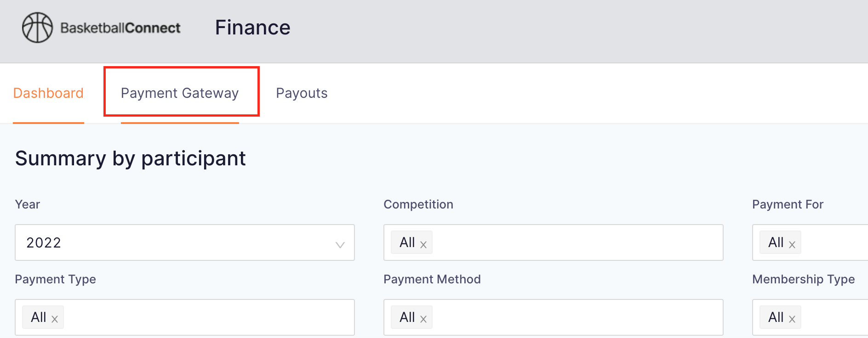
Task: Click the Finance page title
Action: click(x=253, y=28)
